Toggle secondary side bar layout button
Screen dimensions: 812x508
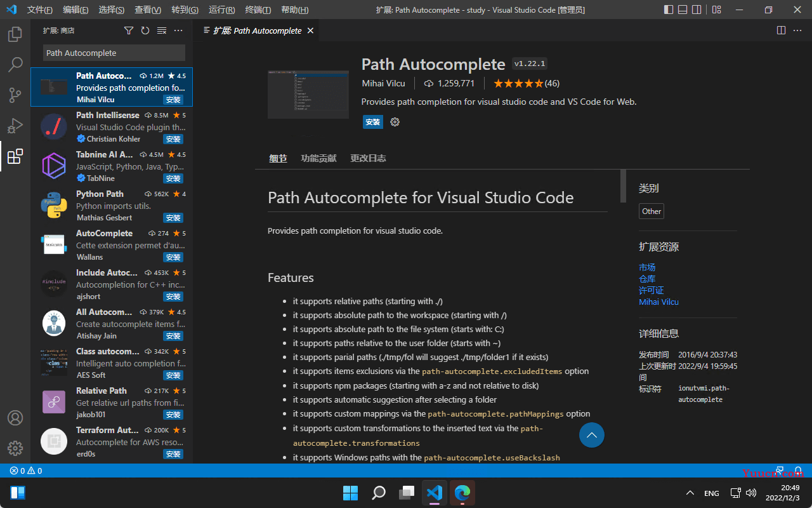[697, 10]
